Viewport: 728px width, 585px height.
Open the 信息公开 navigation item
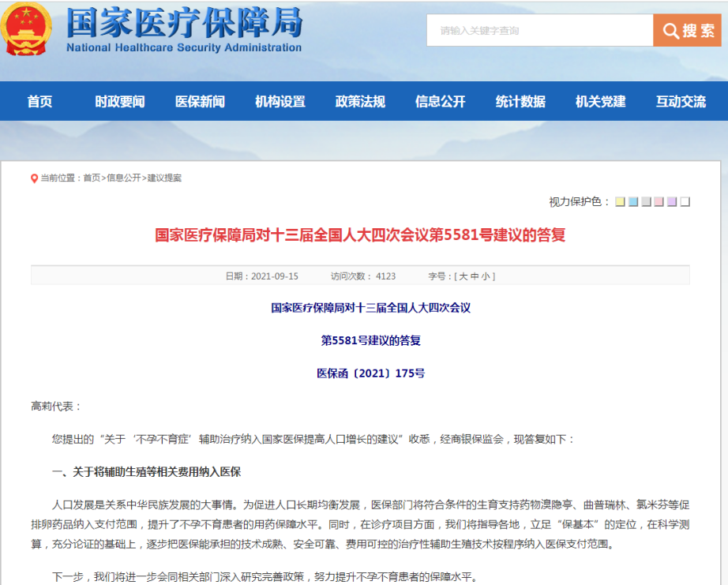[440, 101]
